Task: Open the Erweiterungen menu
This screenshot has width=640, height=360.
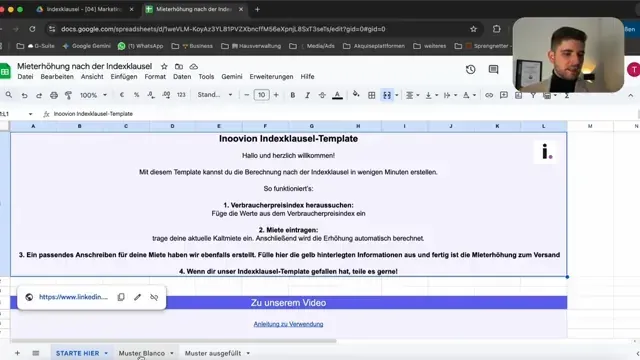Action: coord(271,77)
